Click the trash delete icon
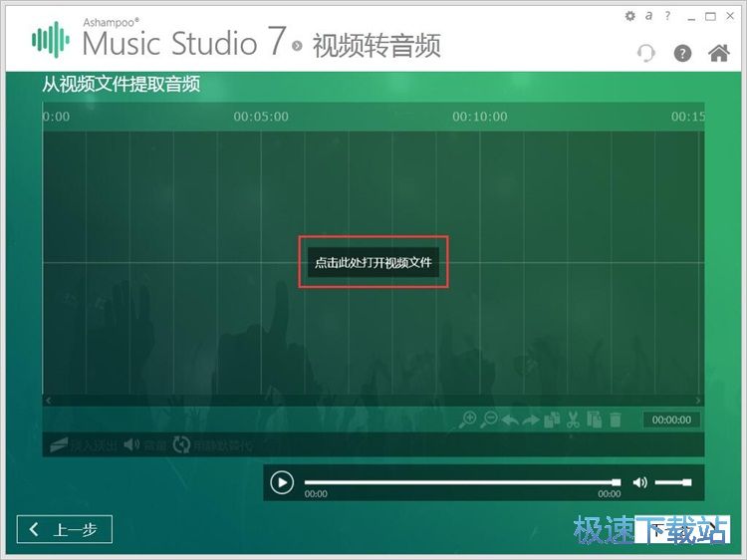 pyautogui.click(x=616, y=420)
